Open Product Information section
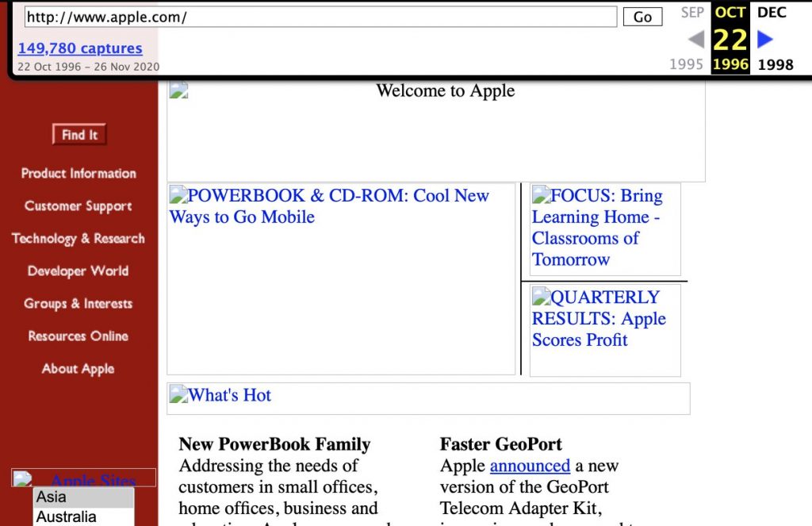 tap(79, 173)
